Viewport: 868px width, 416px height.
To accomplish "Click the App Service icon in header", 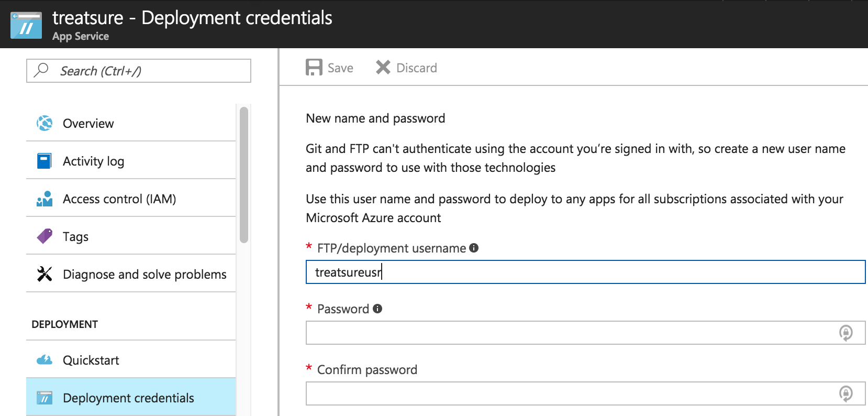I will click(26, 25).
